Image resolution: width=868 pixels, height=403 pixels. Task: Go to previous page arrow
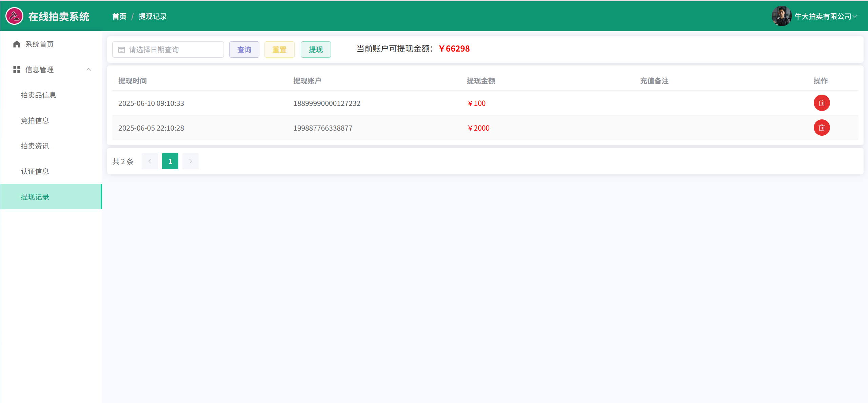click(x=150, y=161)
